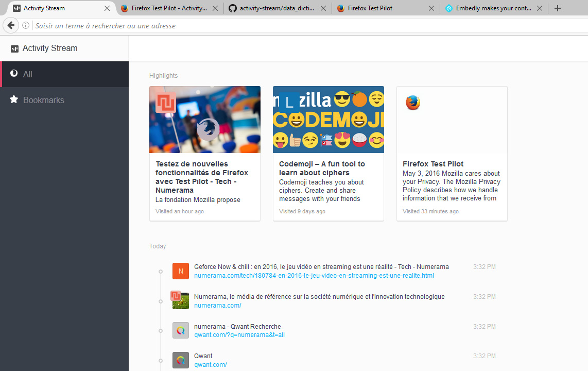Open the Codemoji highlight card image
This screenshot has width=588, height=371.
328,120
